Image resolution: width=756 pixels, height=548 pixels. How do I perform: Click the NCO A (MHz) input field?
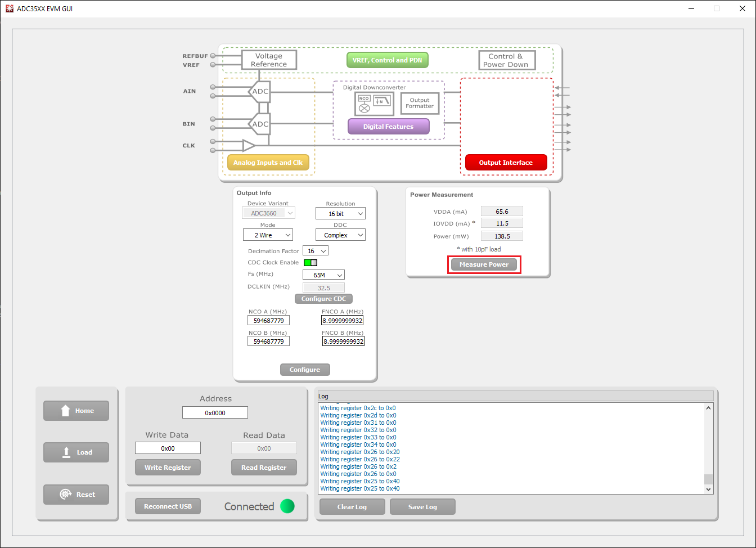click(x=268, y=320)
